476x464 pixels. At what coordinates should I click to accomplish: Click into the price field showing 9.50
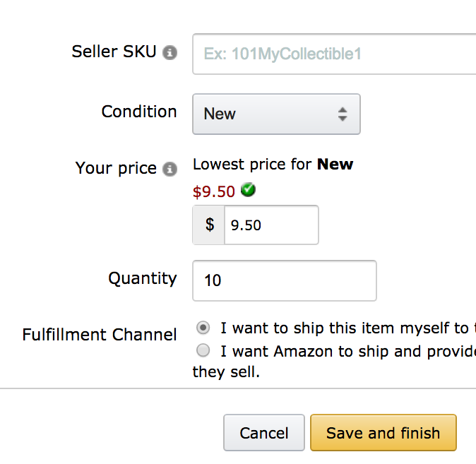coord(271,225)
